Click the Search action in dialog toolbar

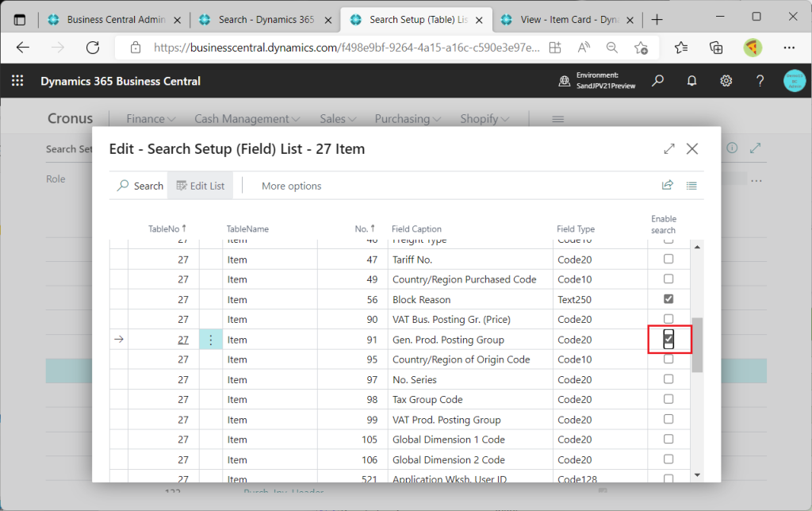click(140, 186)
